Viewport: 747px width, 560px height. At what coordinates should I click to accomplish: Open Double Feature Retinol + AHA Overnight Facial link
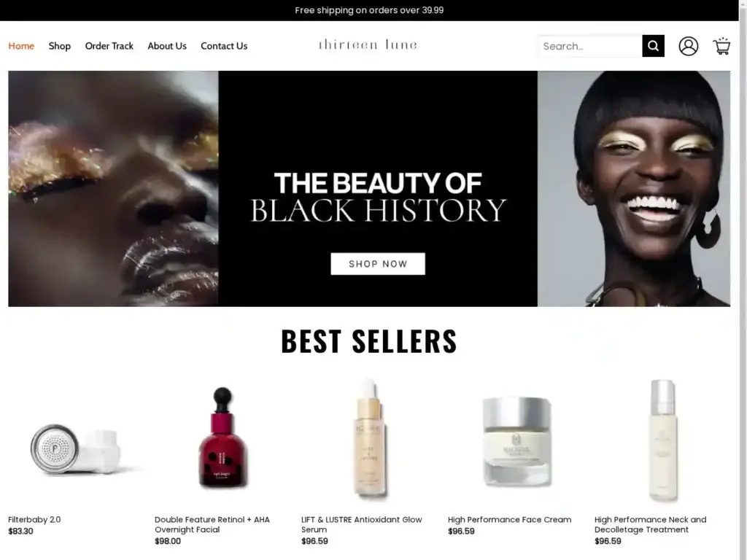(212, 524)
